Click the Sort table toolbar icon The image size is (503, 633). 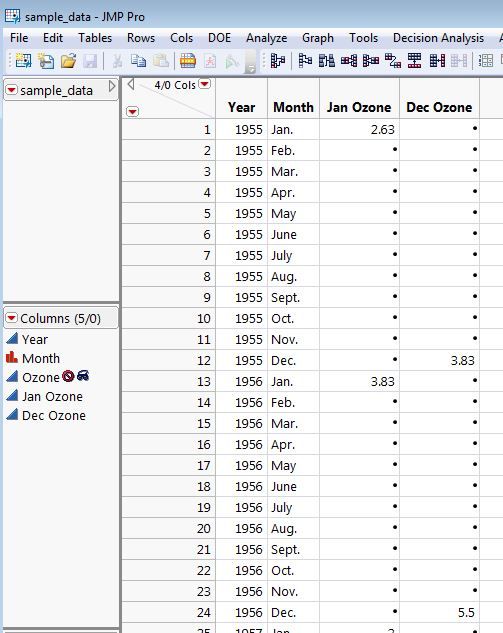click(x=327, y=61)
